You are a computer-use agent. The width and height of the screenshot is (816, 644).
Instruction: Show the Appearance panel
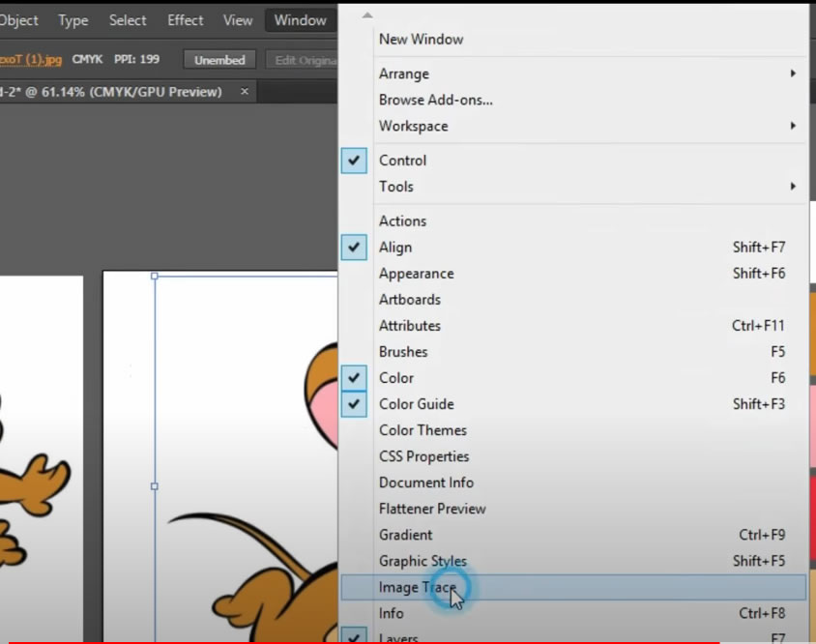coord(573,274)
